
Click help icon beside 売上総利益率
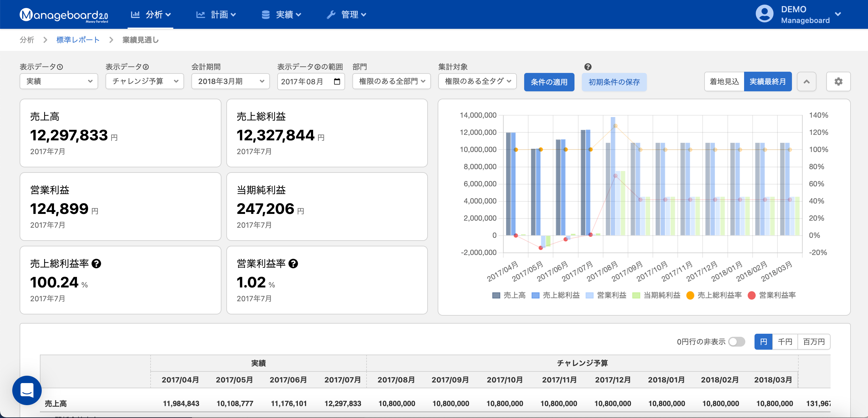coord(96,264)
